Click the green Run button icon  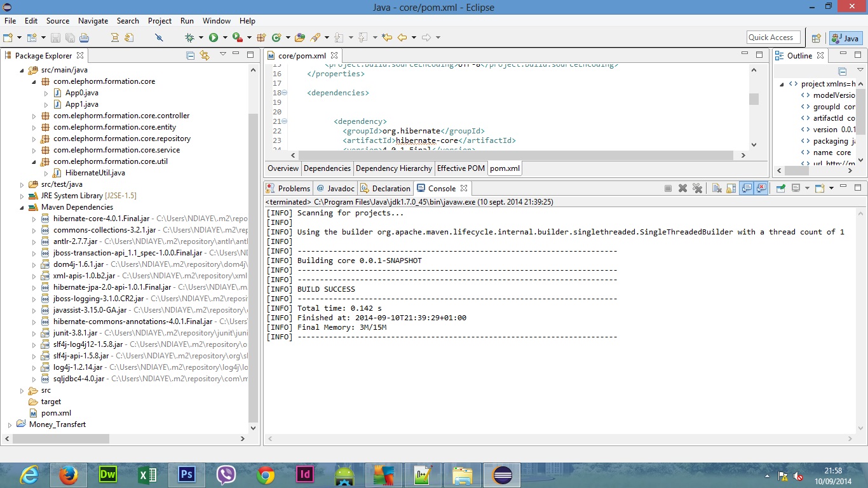[214, 37]
